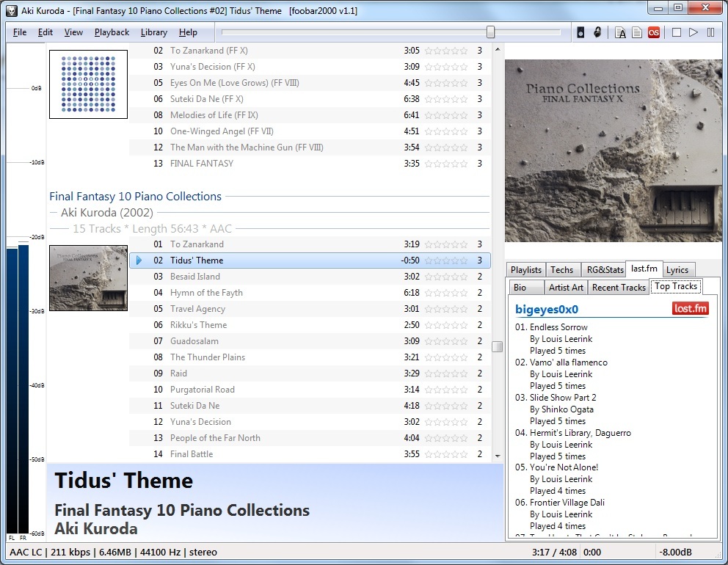Click the rating stars for Hymn of the Fayth

446,293
